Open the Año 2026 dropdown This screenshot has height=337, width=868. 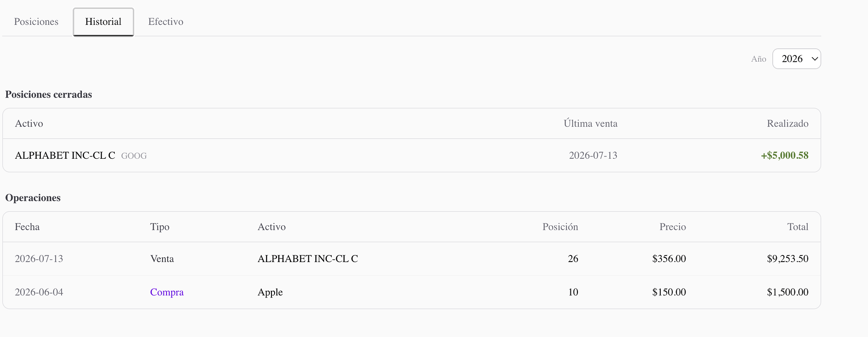796,59
